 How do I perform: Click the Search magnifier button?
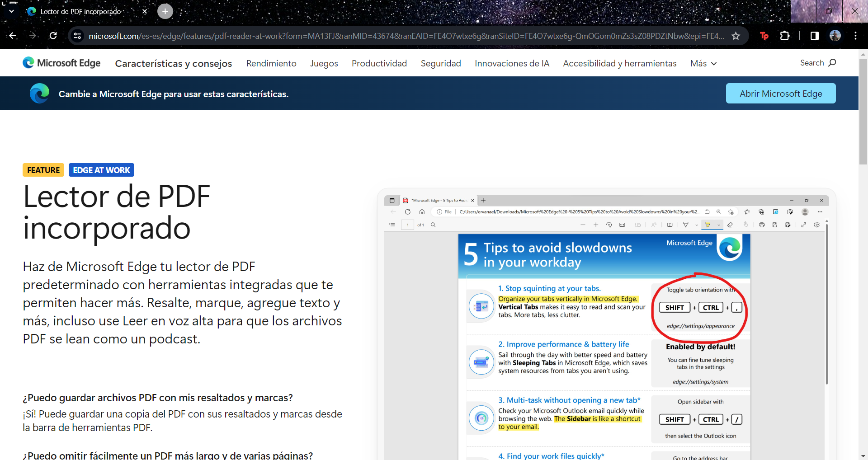pos(818,63)
